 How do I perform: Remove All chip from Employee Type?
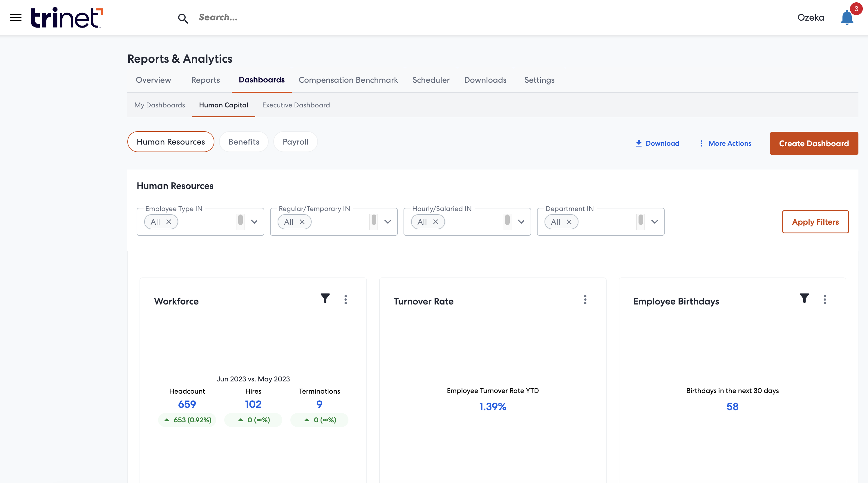tap(169, 222)
